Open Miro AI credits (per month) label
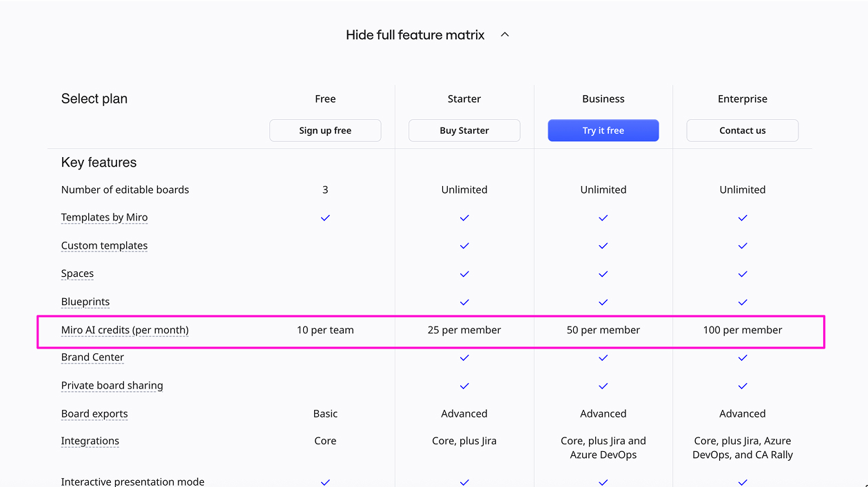 (x=125, y=330)
